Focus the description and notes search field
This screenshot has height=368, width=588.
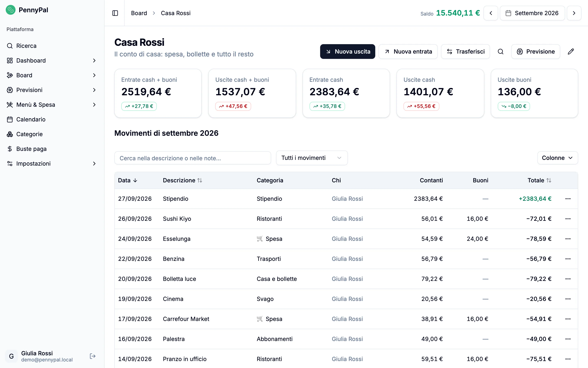(x=193, y=158)
